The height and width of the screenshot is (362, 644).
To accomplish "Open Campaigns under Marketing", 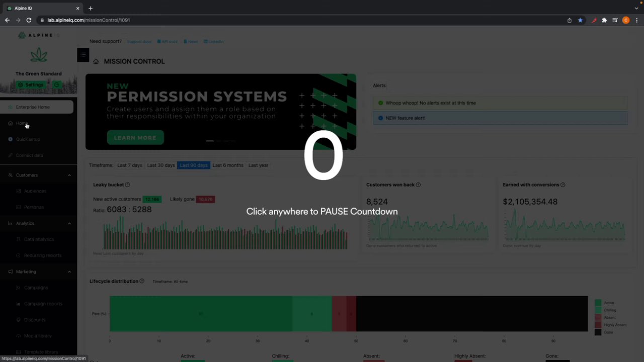I will tap(36, 288).
